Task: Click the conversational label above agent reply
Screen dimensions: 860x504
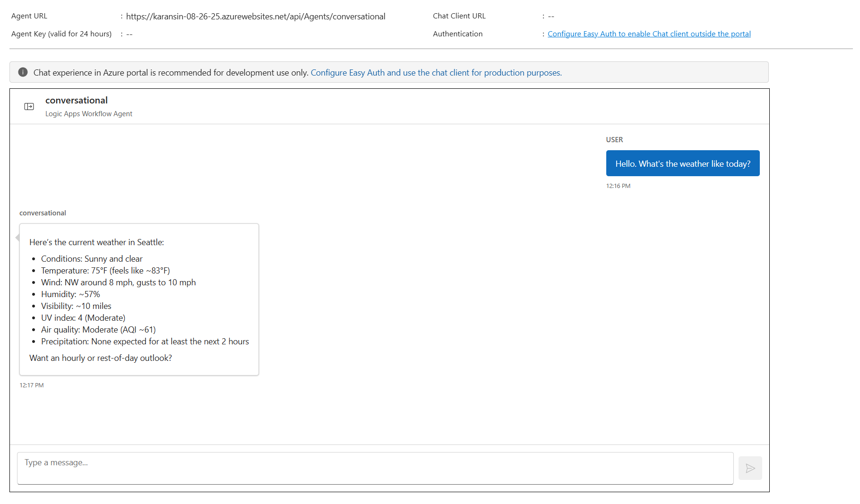Action: point(43,213)
